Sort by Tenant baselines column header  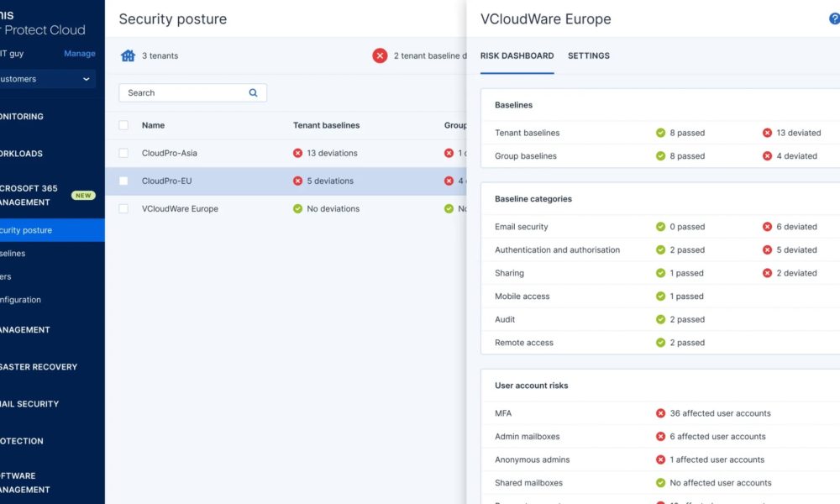click(326, 125)
